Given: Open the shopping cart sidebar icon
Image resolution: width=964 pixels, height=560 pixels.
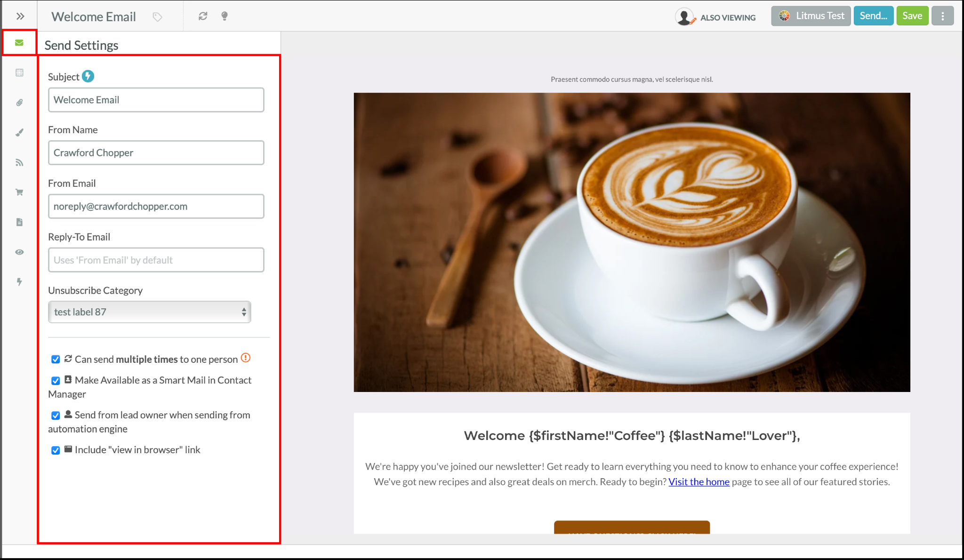Looking at the screenshot, I should 19,192.
